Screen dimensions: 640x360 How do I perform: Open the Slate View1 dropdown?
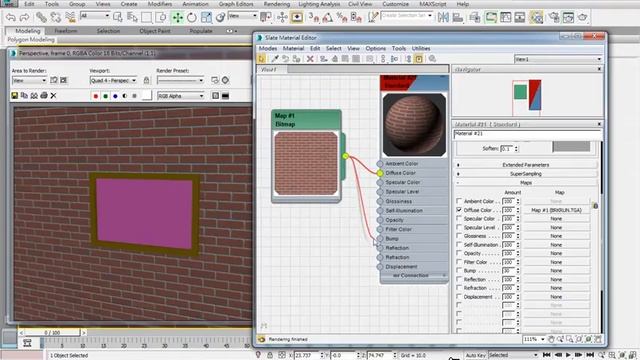(558, 59)
